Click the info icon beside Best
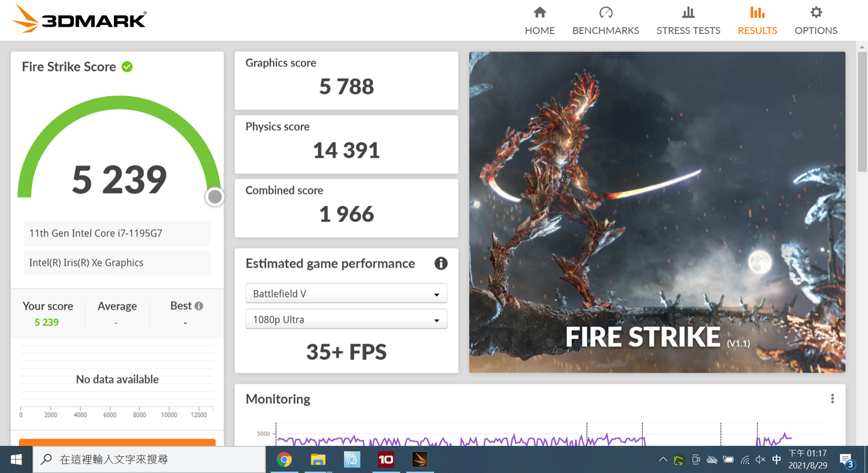 (x=199, y=306)
